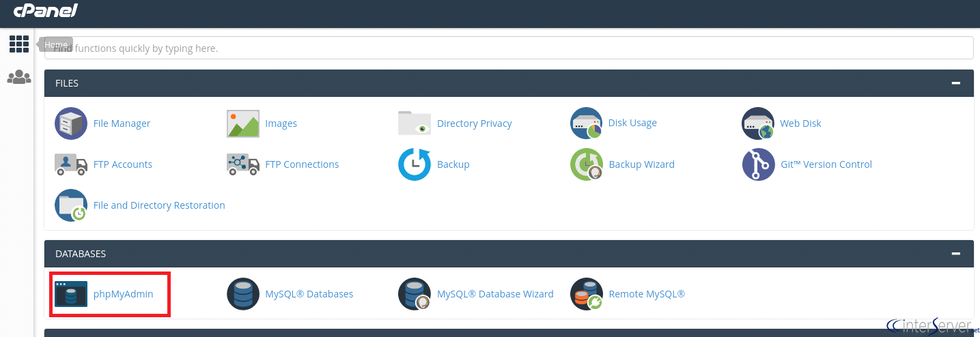The height and width of the screenshot is (337, 980).
Task: Click the Web Disk icon
Action: click(758, 123)
